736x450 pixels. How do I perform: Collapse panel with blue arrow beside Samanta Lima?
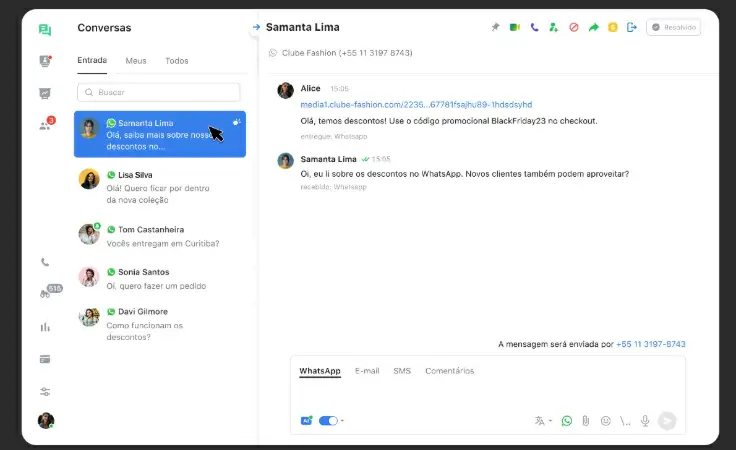pos(256,27)
